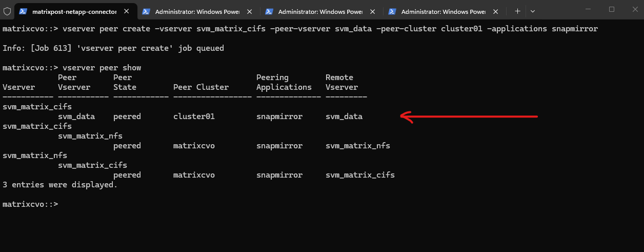
Task: Click 'cluster01' in the Peer Cluster column
Action: pyautogui.click(x=194, y=117)
